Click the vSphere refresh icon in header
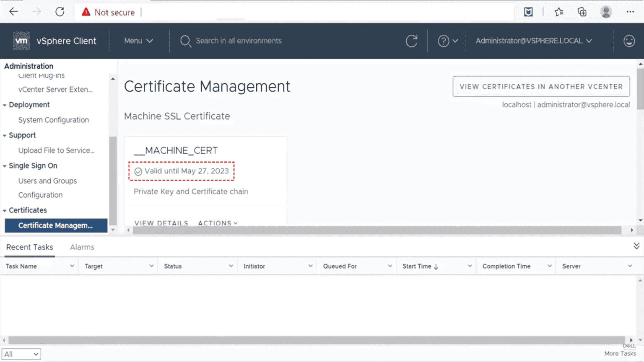Image resolution: width=644 pixels, height=362 pixels. click(411, 41)
